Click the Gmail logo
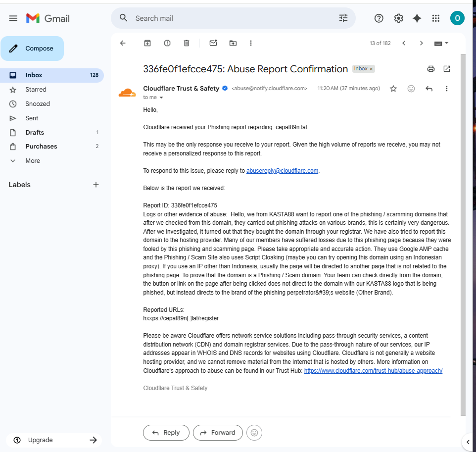This screenshot has width=476, height=452. coord(48,18)
